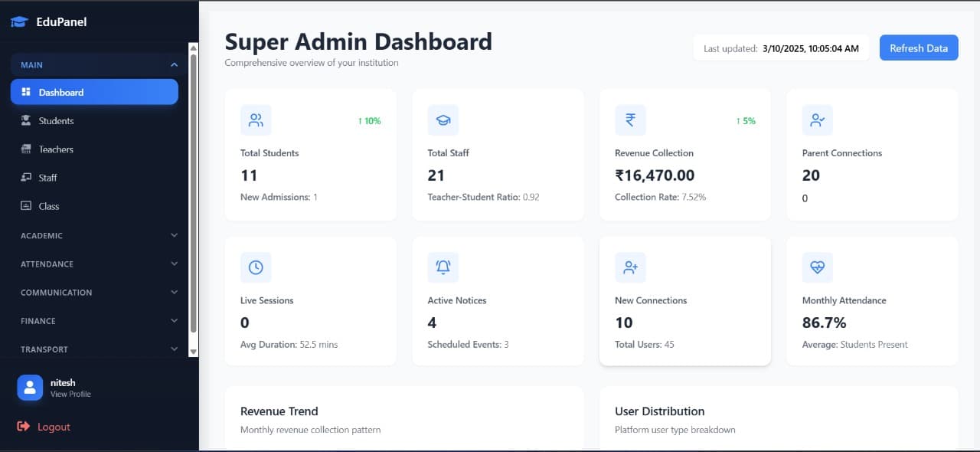The width and height of the screenshot is (980, 452).
Task: Click the Revenue Trend heading
Action: coord(279,411)
